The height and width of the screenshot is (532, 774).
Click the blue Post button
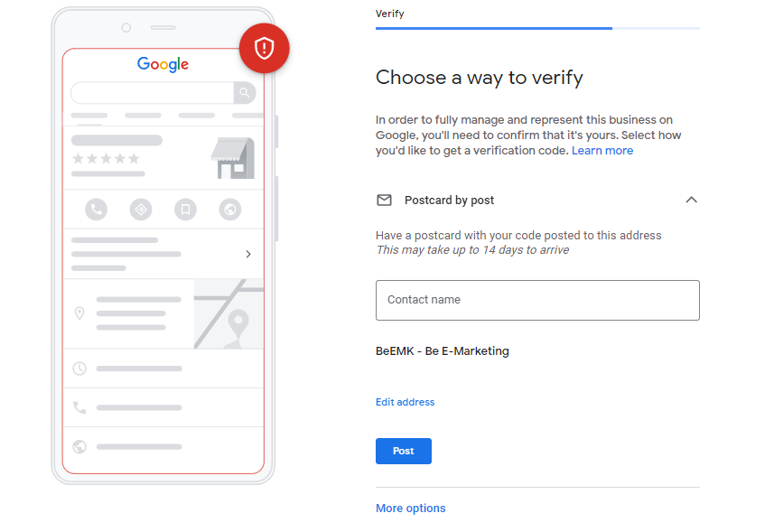point(404,451)
